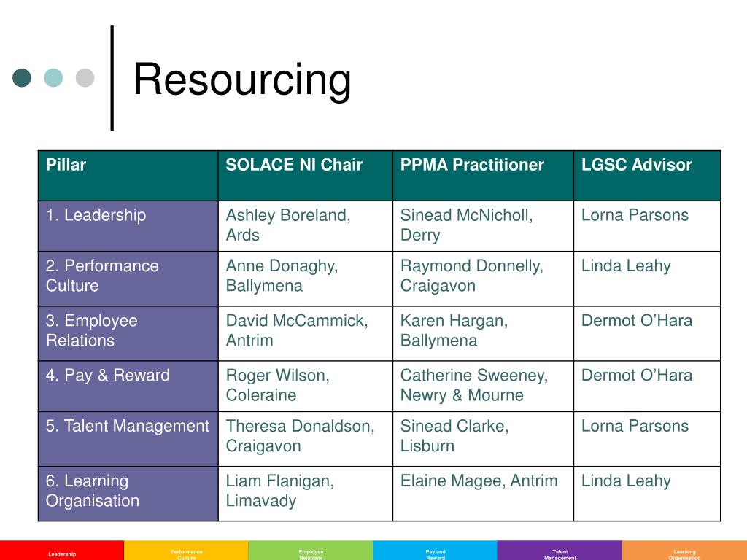Select the 'Liam Flanigan, Limavady' cell
This screenshot has width=747, height=560.
click(306, 494)
